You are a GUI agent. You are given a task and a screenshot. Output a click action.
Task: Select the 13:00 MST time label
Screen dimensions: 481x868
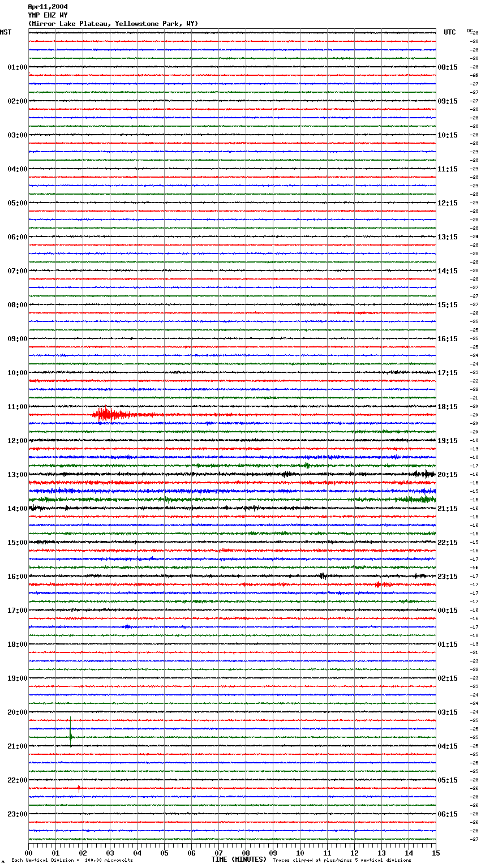pyautogui.click(x=18, y=475)
